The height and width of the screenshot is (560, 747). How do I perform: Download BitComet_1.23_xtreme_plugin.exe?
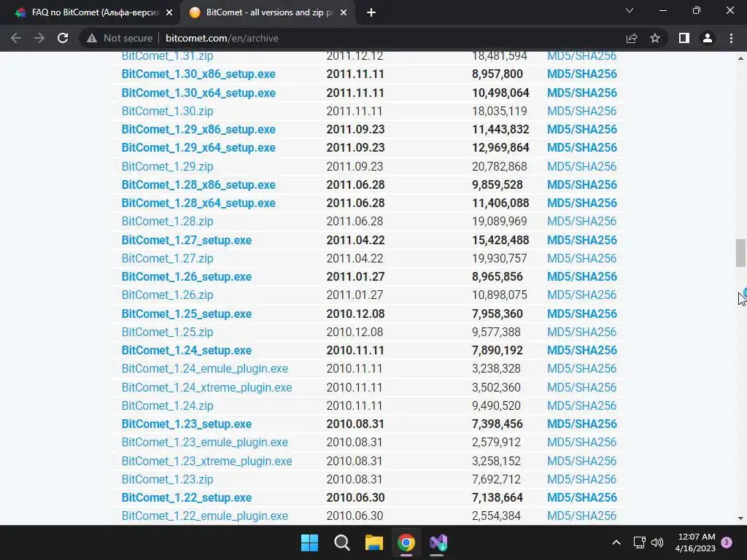pos(206,461)
